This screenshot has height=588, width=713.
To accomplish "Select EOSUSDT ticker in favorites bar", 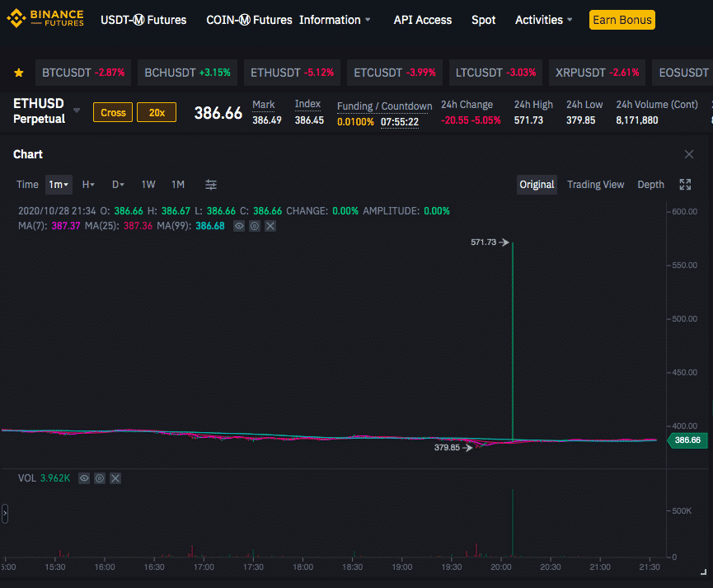I will [x=683, y=73].
